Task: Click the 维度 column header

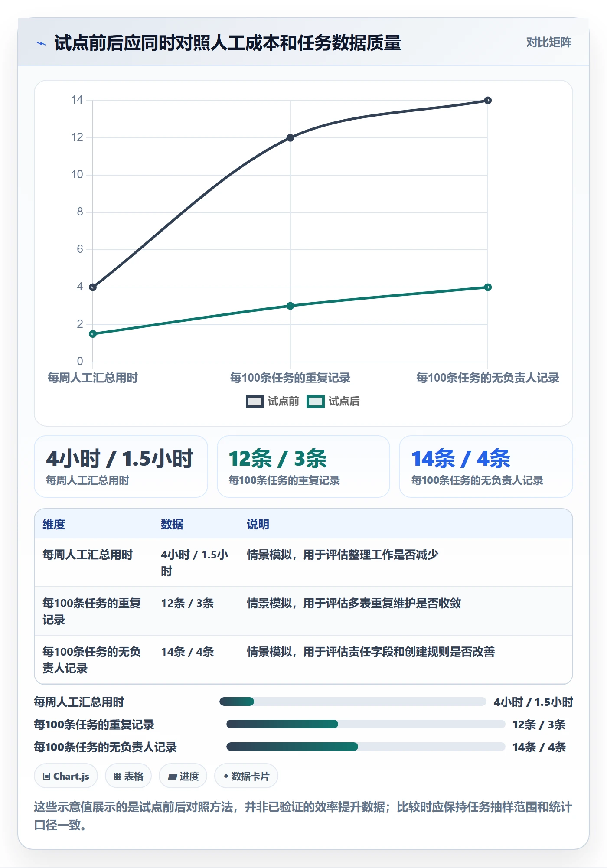Action: 54,524
